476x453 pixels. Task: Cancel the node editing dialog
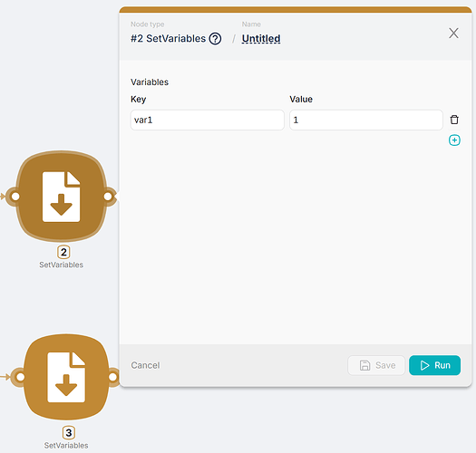[145, 365]
